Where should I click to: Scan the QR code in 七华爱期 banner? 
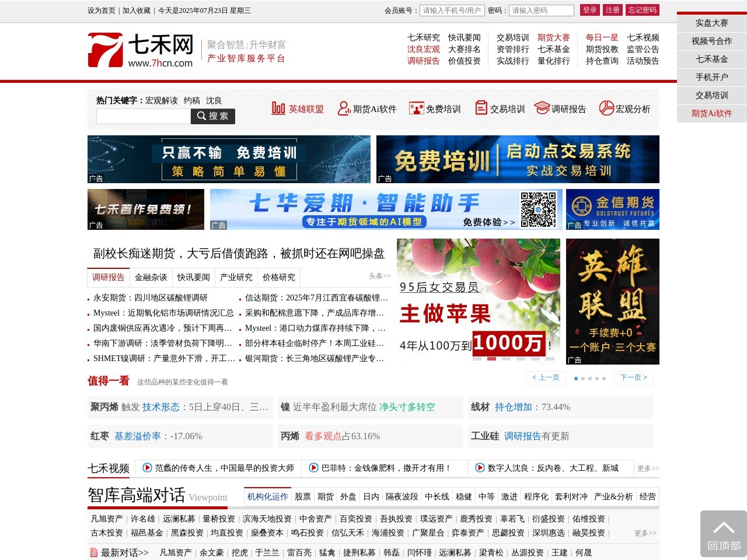538,209
